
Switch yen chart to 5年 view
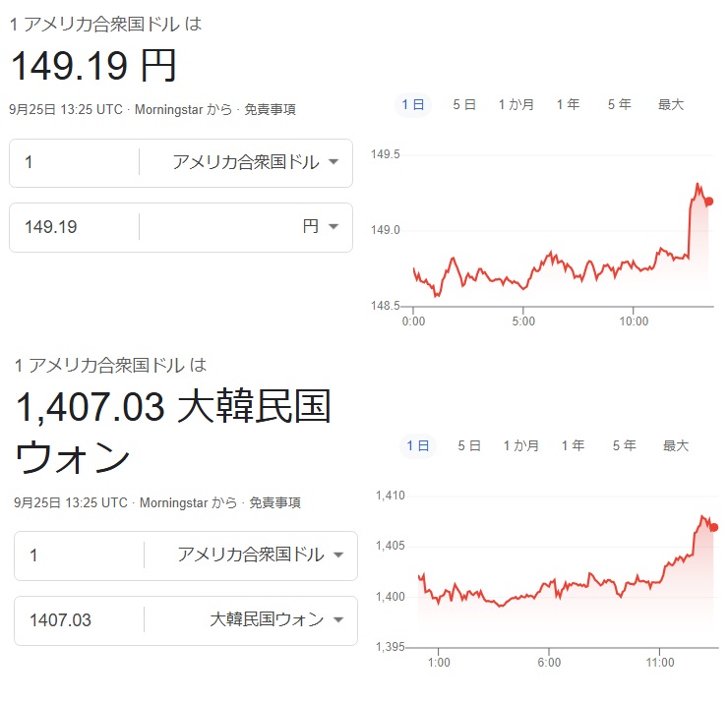tap(619, 104)
